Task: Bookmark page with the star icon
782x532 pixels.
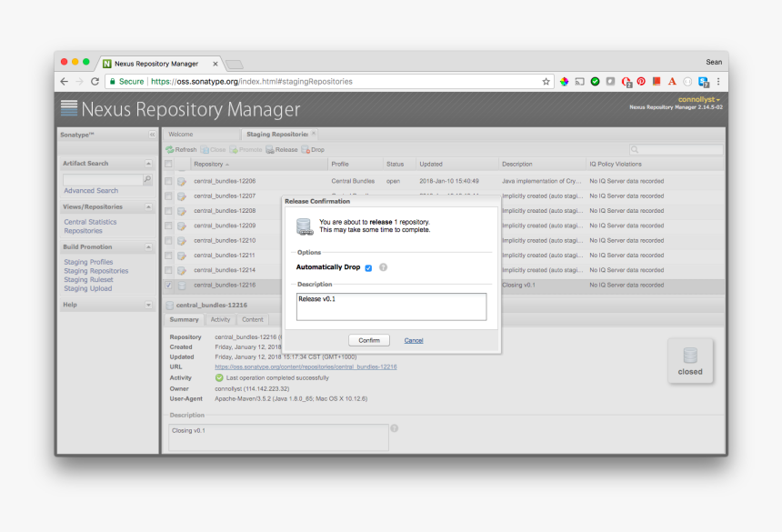Action: point(546,81)
